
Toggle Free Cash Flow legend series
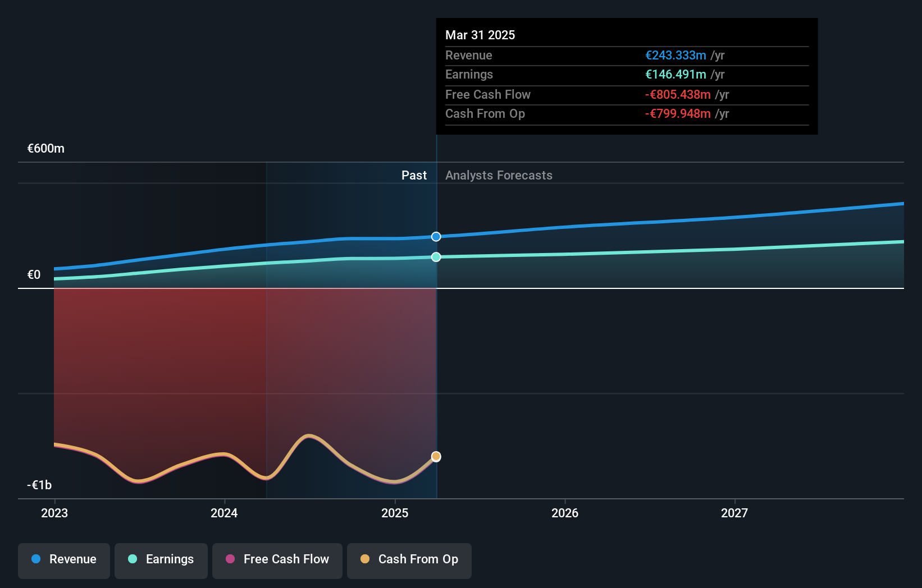click(x=277, y=561)
